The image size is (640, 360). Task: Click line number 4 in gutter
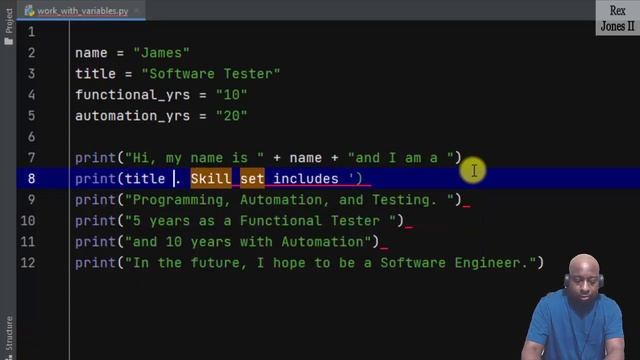click(31, 95)
